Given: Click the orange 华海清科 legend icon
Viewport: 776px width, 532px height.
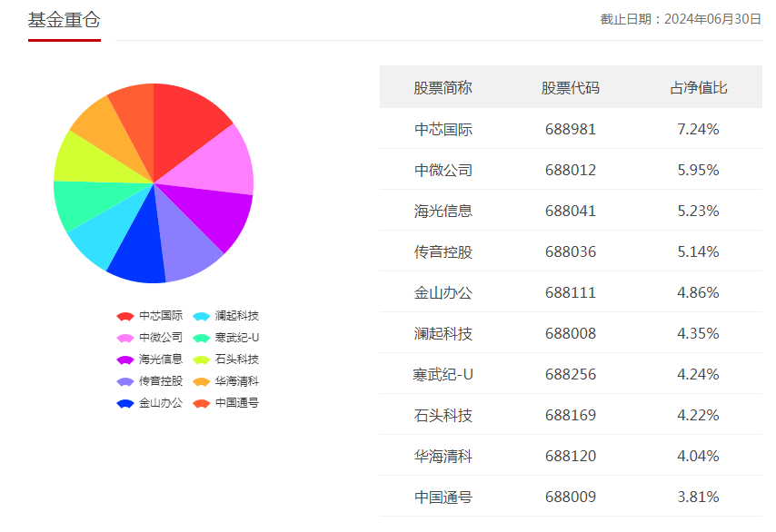Looking at the screenshot, I should point(202,381).
